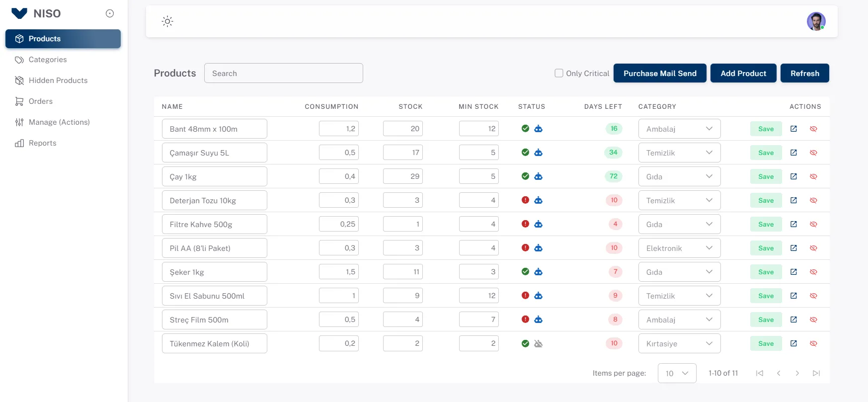
Task: Click robot icon in Çamaşır Suyu 5L row
Action: pyautogui.click(x=538, y=153)
